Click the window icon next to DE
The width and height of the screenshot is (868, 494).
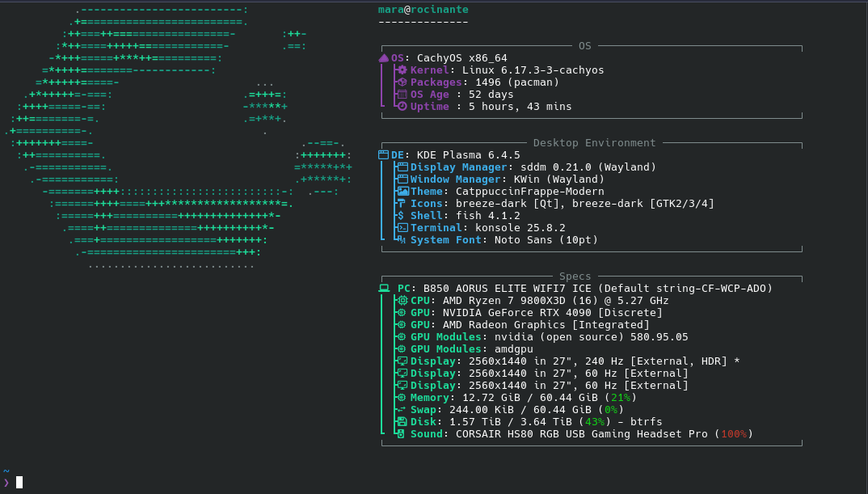pos(383,155)
